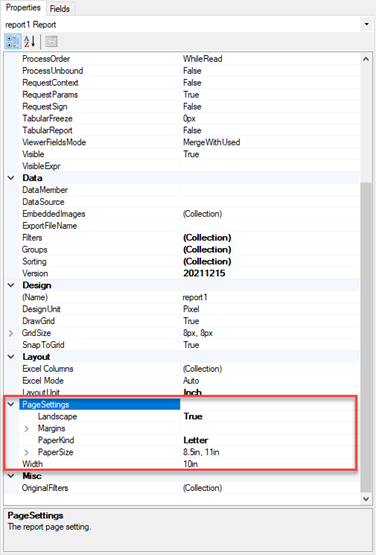
Task: Select the RequestParams property
Action: click(x=50, y=95)
